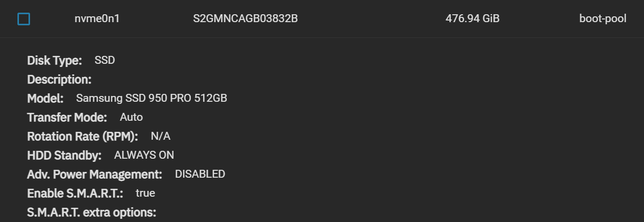This screenshot has width=644, height=222.
Task: Click the boot-pool pool name
Action: (x=603, y=19)
